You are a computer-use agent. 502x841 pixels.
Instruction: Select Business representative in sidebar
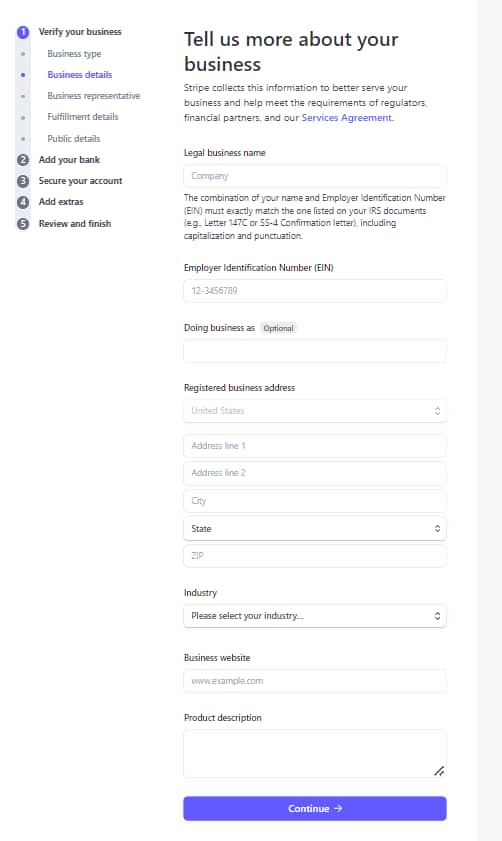click(x=93, y=96)
